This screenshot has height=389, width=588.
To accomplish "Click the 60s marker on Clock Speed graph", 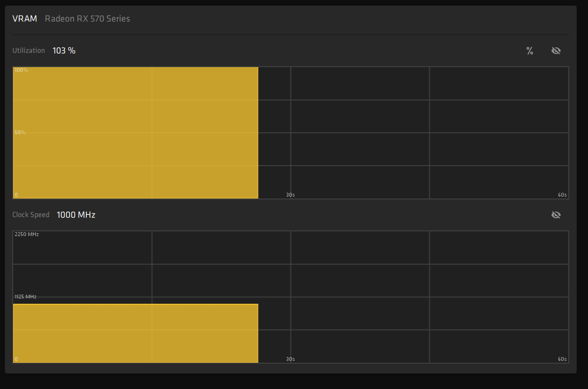I will pyautogui.click(x=563, y=359).
